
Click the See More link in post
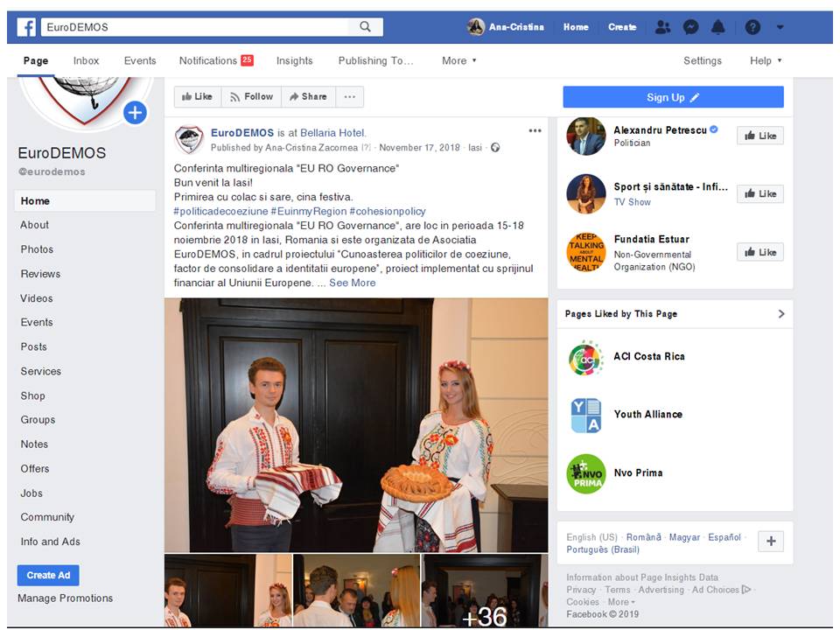point(352,283)
